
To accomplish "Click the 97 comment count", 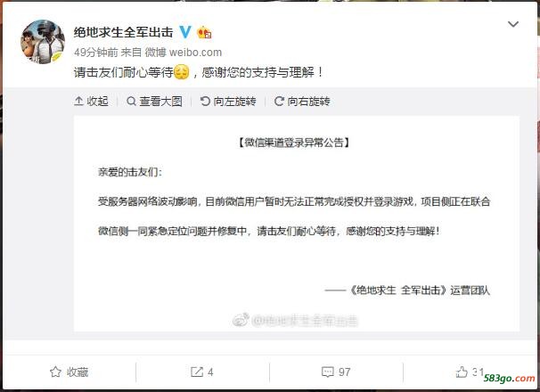I will tap(344, 372).
